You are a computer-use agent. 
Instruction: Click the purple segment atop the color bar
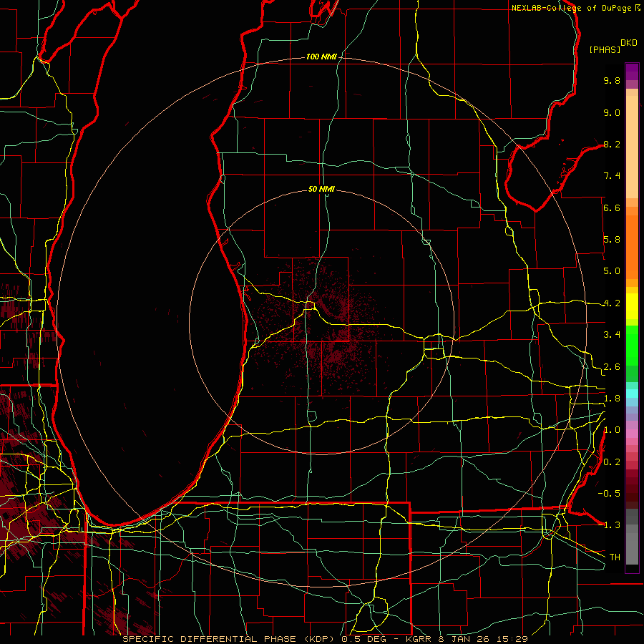tap(632, 72)
